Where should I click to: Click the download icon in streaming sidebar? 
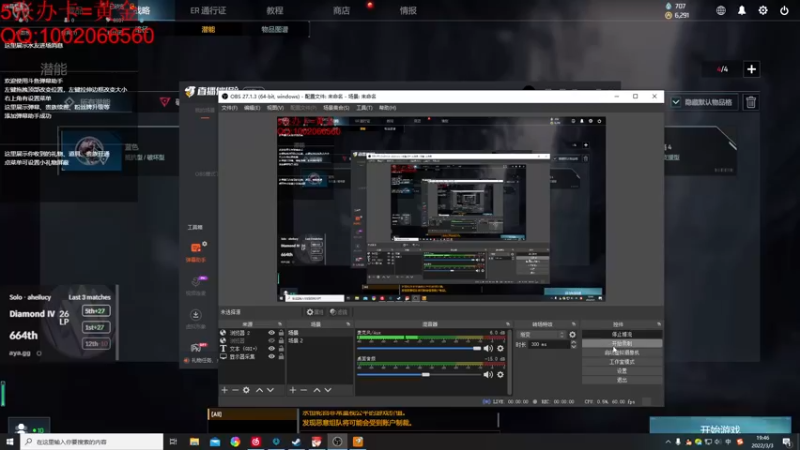coord(195,315)
